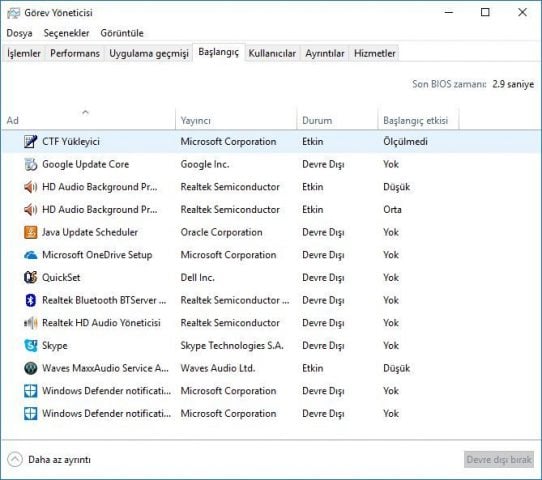
Task: Click the Skype icon
Action: tap(30, 346)
